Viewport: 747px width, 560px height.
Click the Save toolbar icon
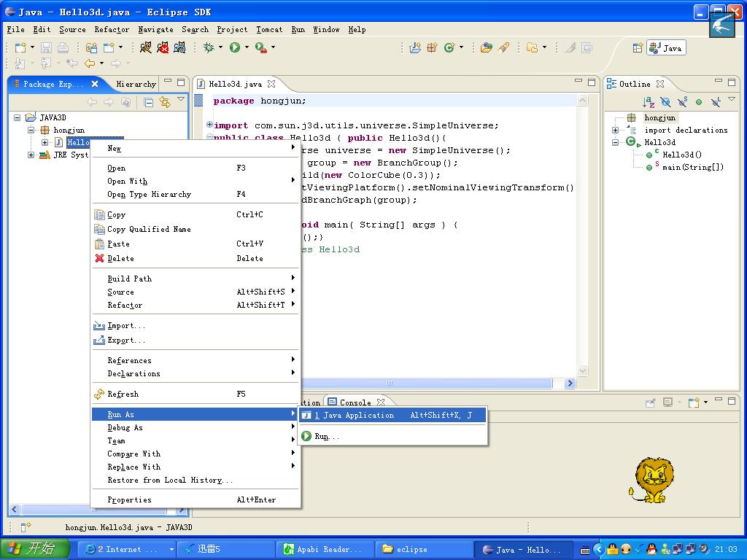click(x=46, y=47)
